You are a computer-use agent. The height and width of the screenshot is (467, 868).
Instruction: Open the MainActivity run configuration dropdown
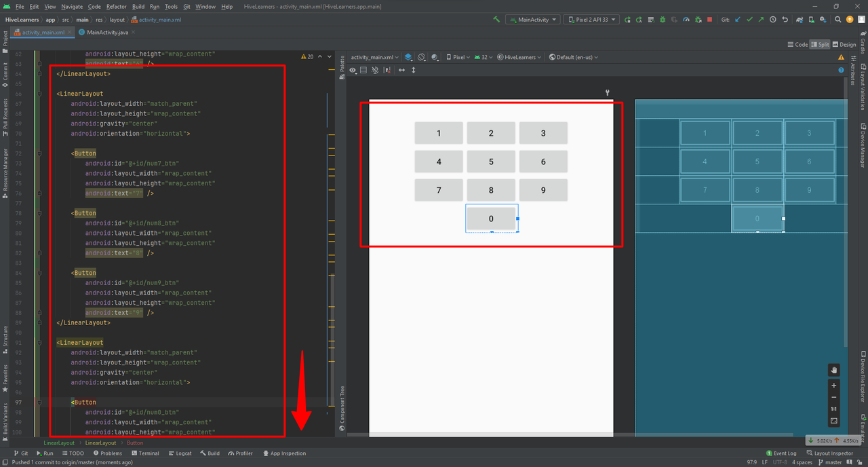(x=533, y=20)
